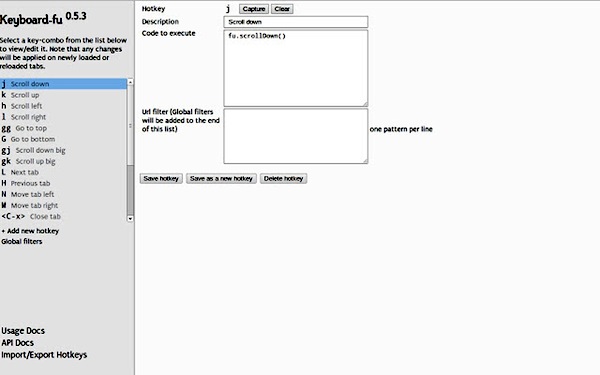
Task: Select the 'k Scroll up' hotkey
Action: (64, 95)
